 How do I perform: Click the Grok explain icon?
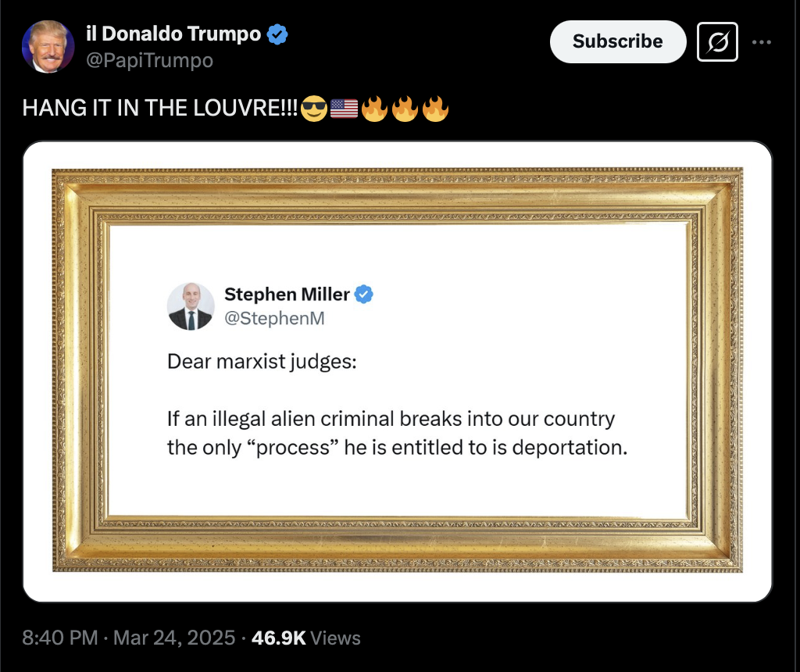pos(717,42)
